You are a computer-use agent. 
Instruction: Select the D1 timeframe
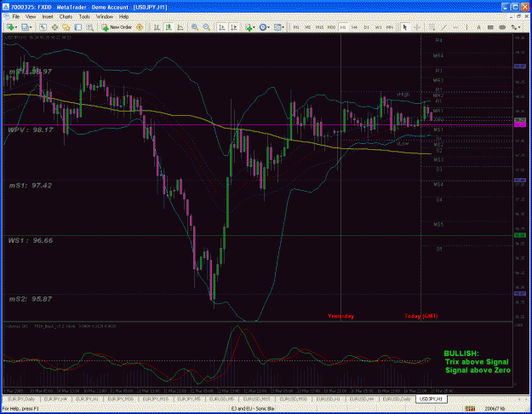click(x=366, y=27)
